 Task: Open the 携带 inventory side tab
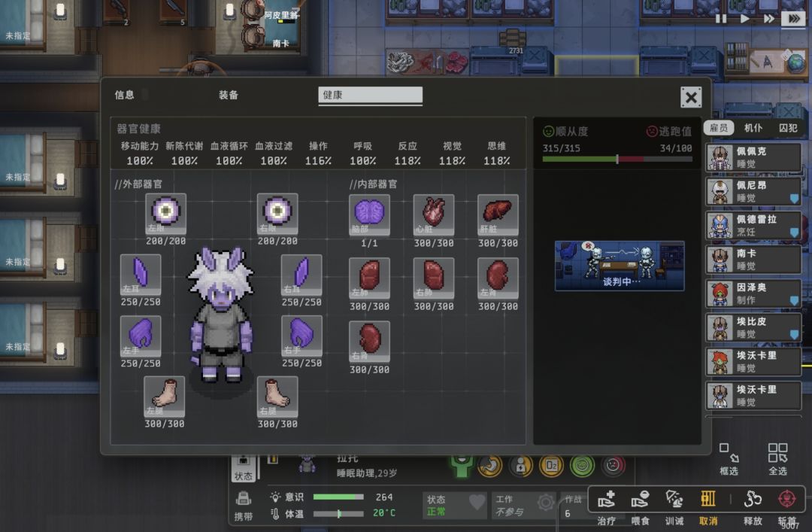pyautogui.click(x=244, y=506)
